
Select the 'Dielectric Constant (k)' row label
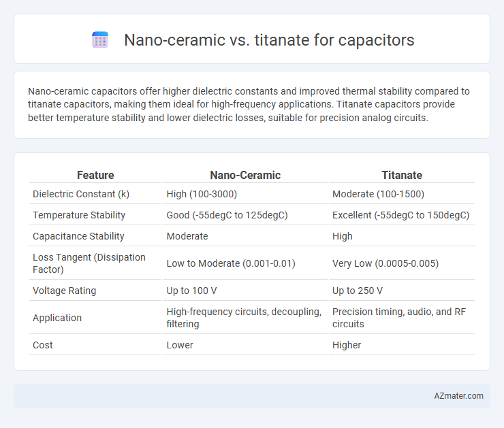coord(81,194)
